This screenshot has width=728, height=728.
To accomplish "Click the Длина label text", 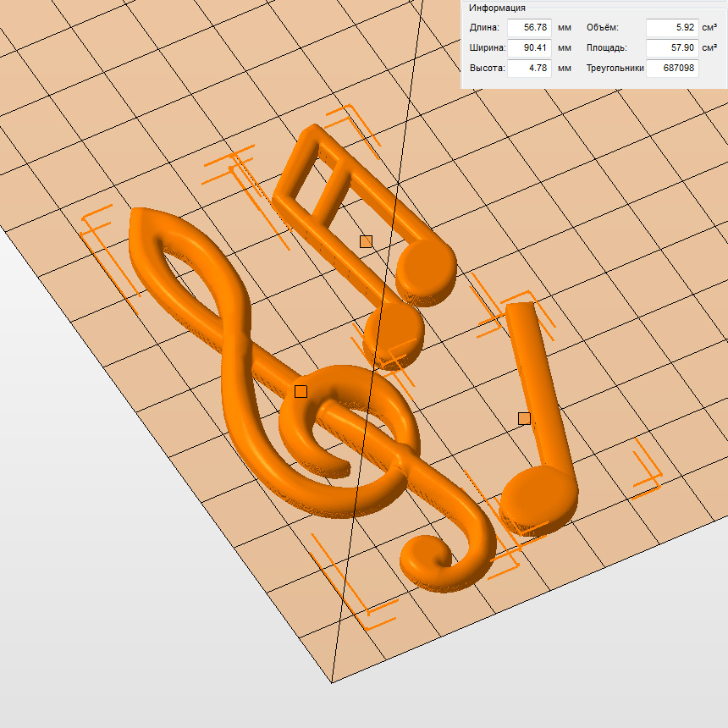I will point(484,28).
